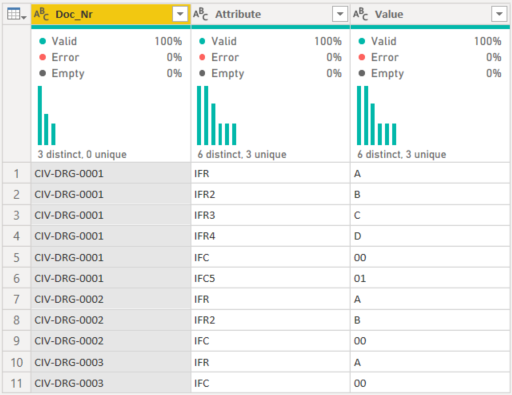The height and width of the screenshot is (395, 512).
Task: Click the IFC5 attribute cell
Action: coord(270,278)
